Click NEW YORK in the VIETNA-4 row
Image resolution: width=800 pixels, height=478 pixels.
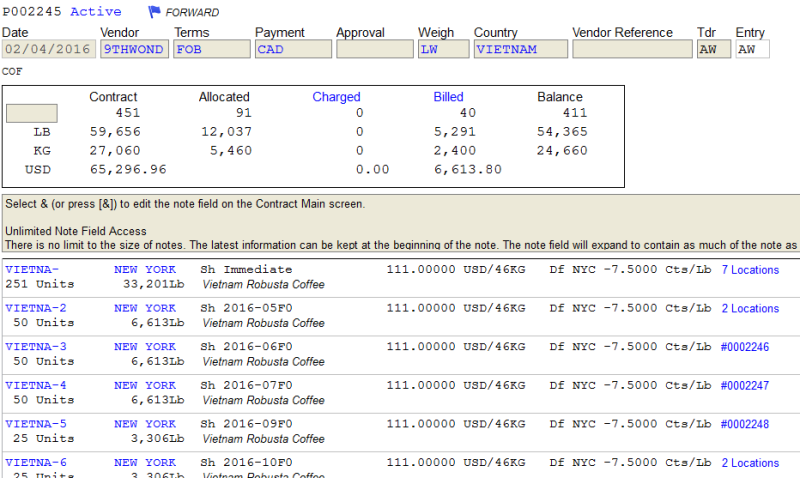(x=145, y=385)
